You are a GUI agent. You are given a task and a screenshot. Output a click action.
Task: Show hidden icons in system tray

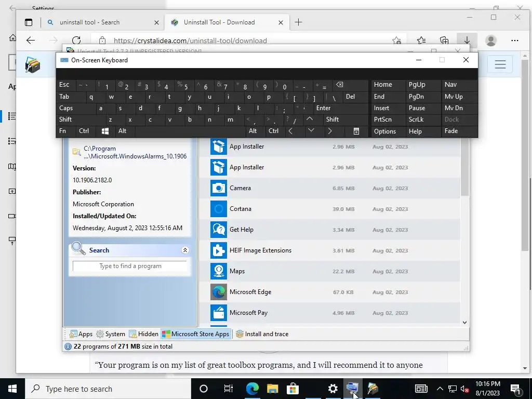[440, 389]
